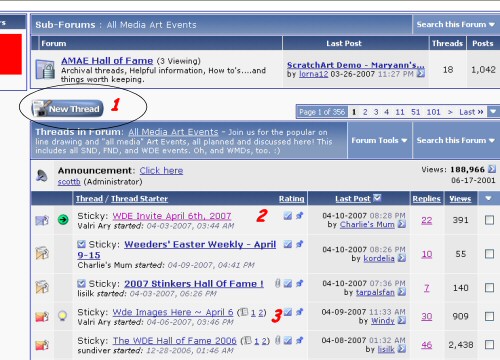Toggle Last Post sort order arrow

pyautogui.click(x=377, y=198)
